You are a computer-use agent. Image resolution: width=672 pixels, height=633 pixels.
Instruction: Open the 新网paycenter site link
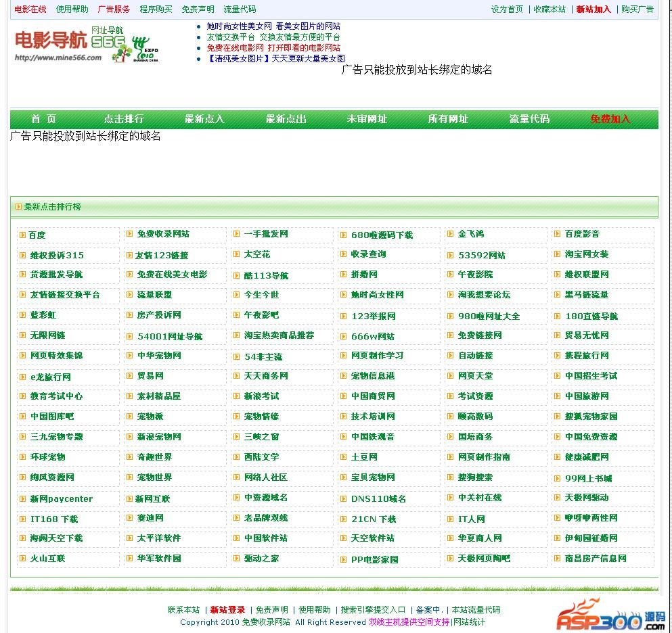coord(62,498)
